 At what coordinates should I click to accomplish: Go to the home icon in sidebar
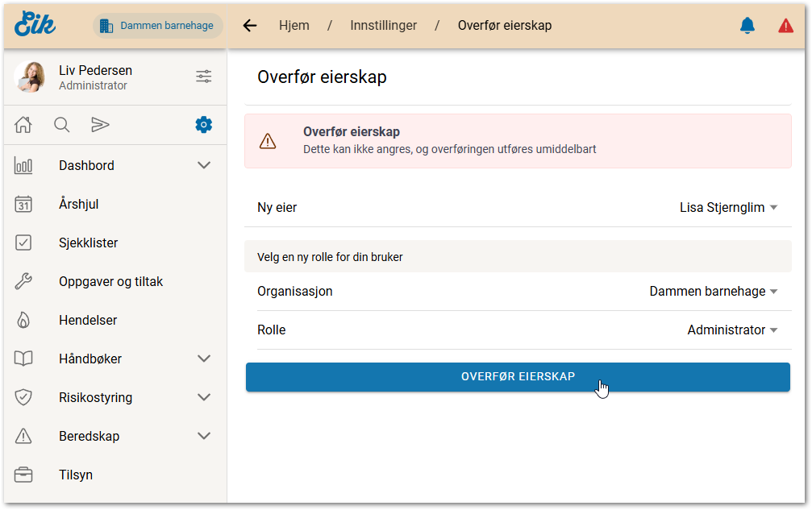click(x=23, y=125)
